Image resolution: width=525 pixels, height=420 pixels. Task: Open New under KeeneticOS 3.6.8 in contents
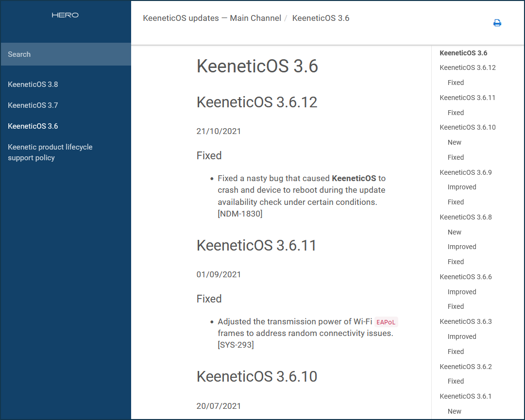455,232
